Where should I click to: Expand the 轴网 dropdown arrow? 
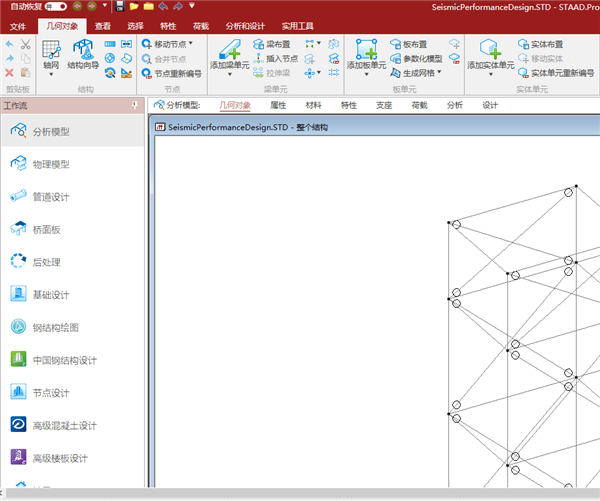51,75
